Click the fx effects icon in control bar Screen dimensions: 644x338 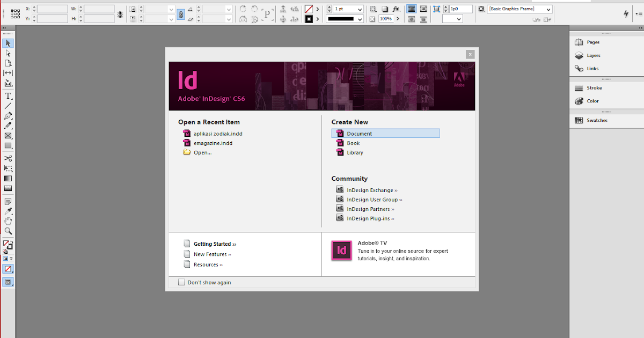click(396, 9)
